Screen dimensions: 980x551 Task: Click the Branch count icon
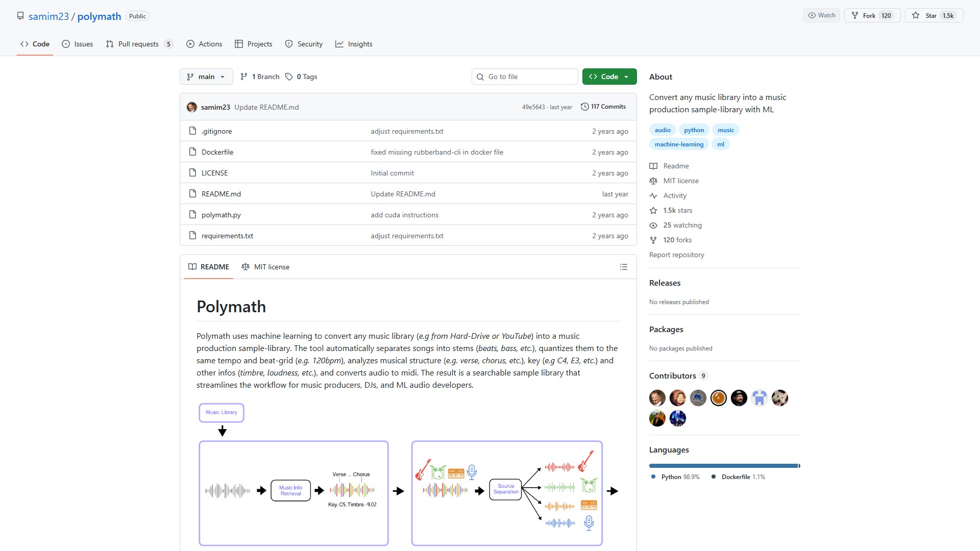point(244,77)
